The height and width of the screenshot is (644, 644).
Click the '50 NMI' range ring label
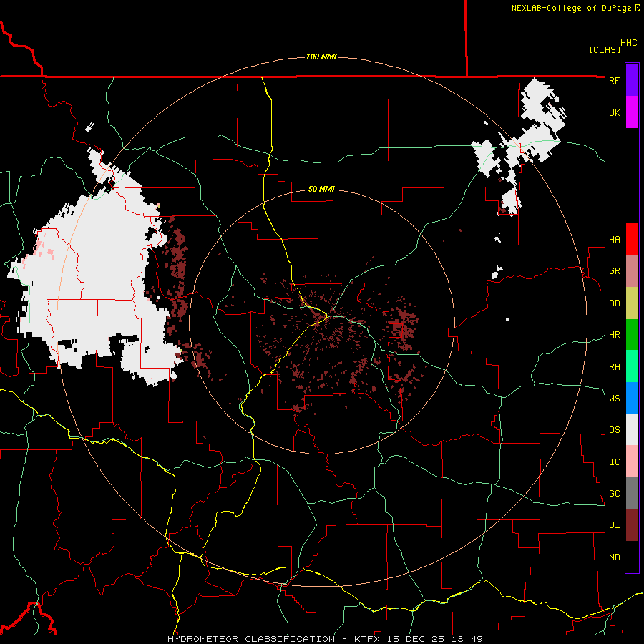point(321,190)
